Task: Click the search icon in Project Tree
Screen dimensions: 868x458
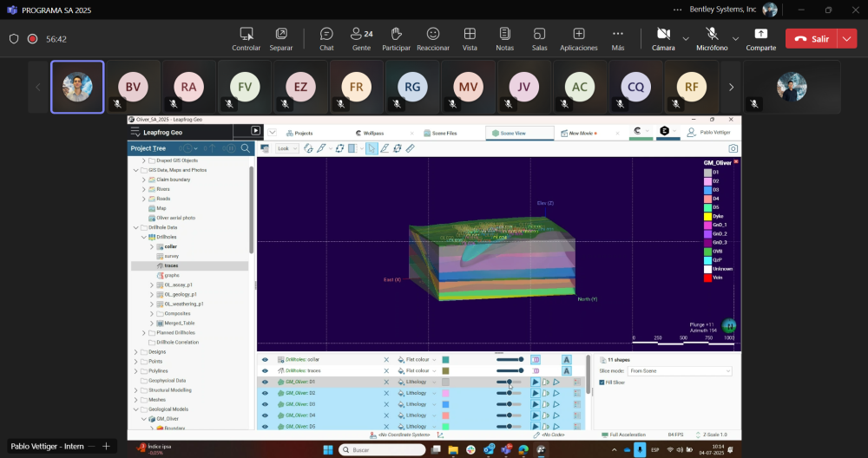Action: (246, 148)
